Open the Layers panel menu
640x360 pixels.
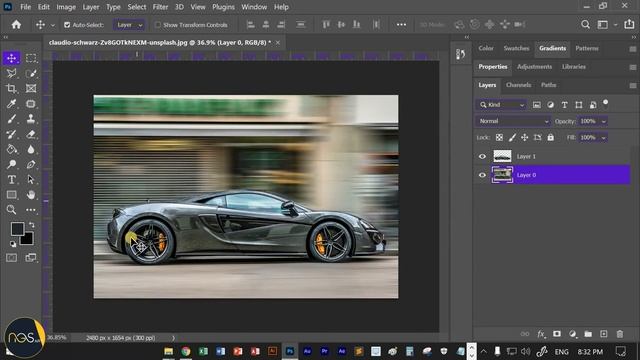click(x=633, y=85)
